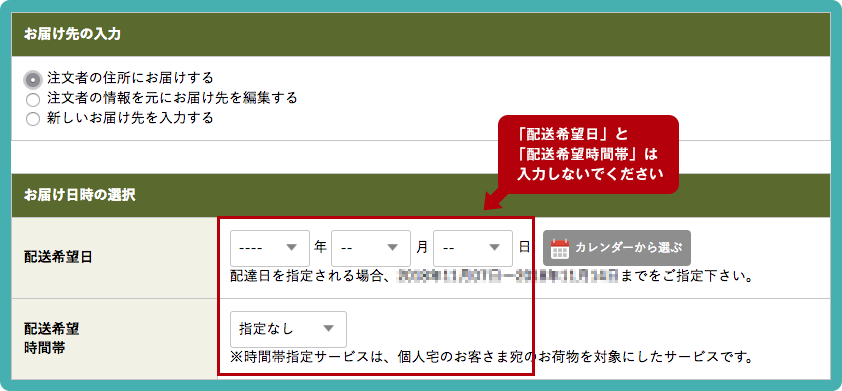Click the お届け先の入力 section header
Screen dimensions: 842x391
421,34
